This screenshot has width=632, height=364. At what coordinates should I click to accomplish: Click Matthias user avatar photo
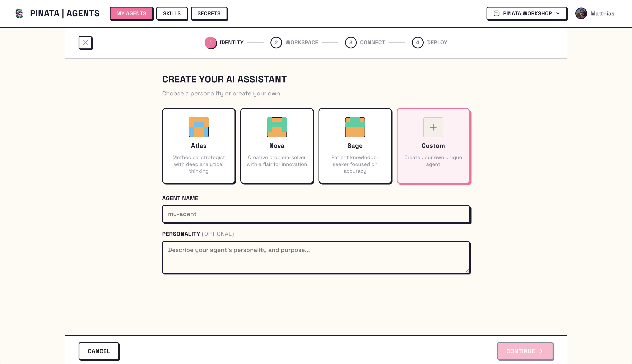pos(581,13)
